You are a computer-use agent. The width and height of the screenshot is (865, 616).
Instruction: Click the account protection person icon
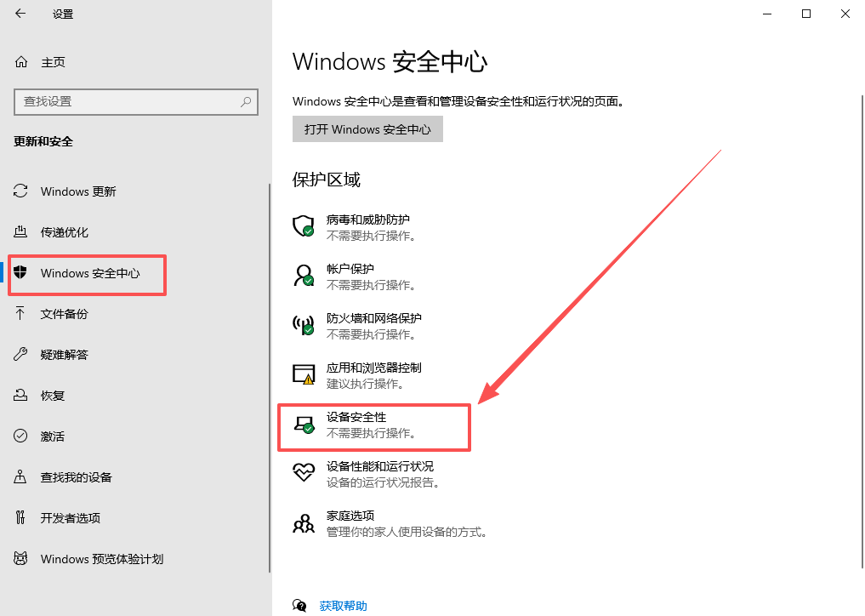coord(304,275)
